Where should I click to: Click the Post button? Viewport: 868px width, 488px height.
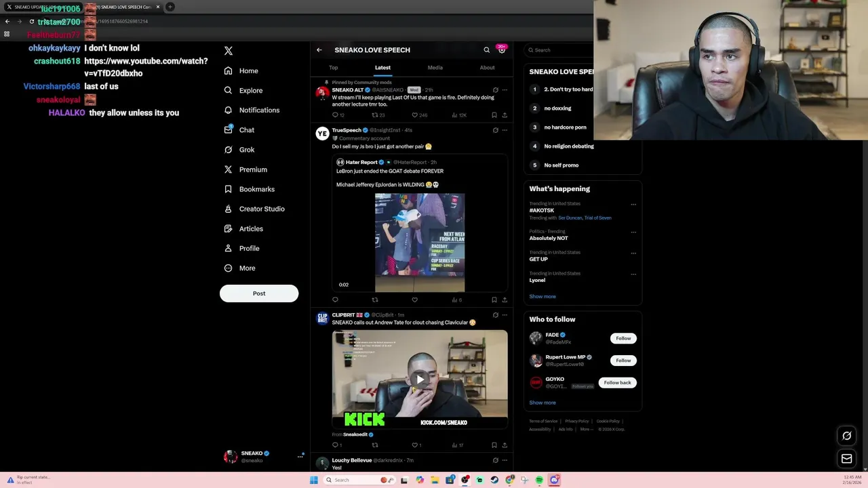pos(259,293)
